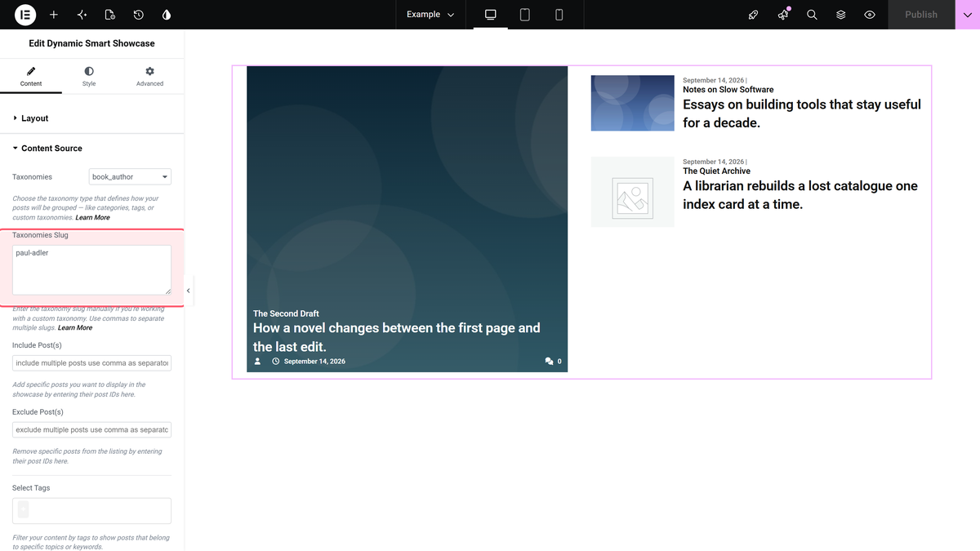Open Learn More link under Taxonomies Slug

[x=75, y=327]
